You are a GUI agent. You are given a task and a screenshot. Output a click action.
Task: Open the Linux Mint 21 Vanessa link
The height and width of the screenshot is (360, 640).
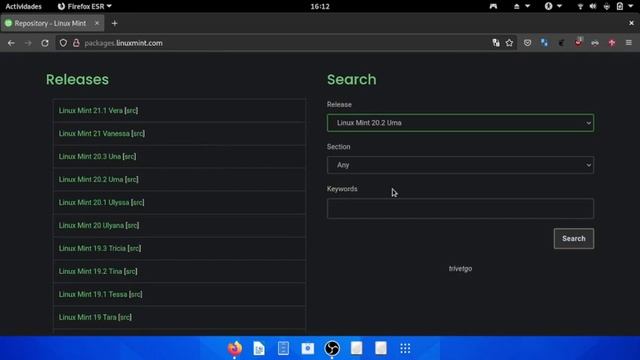94,133
